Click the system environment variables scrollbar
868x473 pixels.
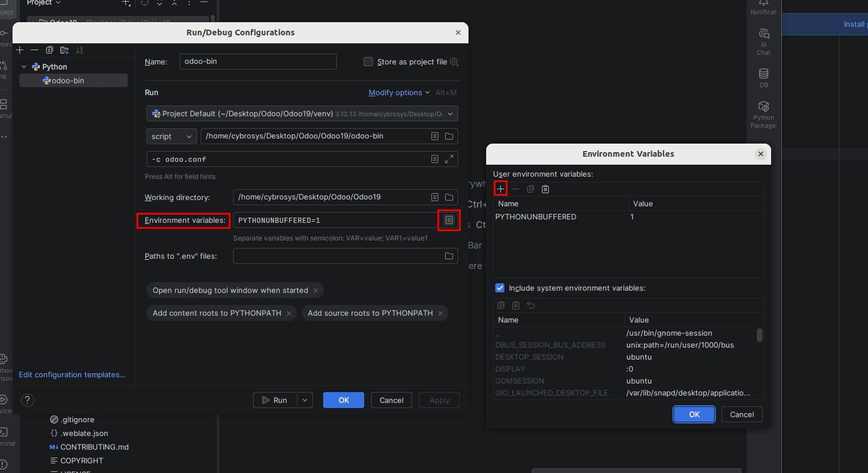click(759, 335)
